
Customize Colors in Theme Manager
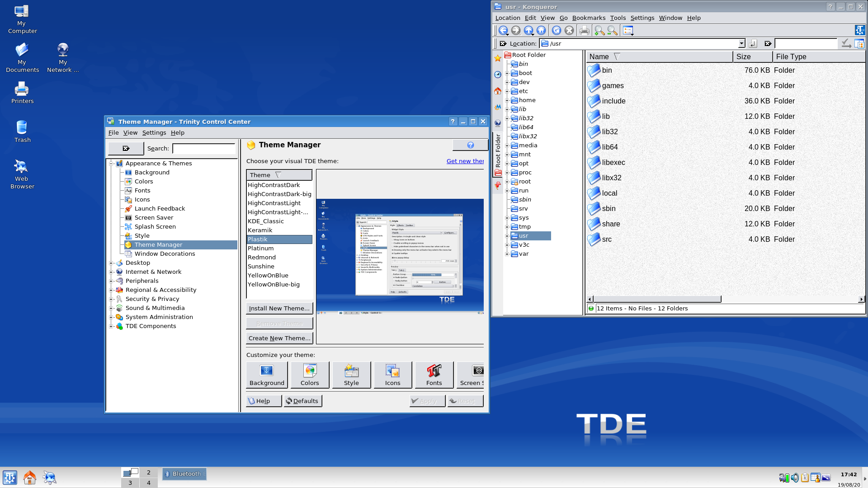point(310,375)
